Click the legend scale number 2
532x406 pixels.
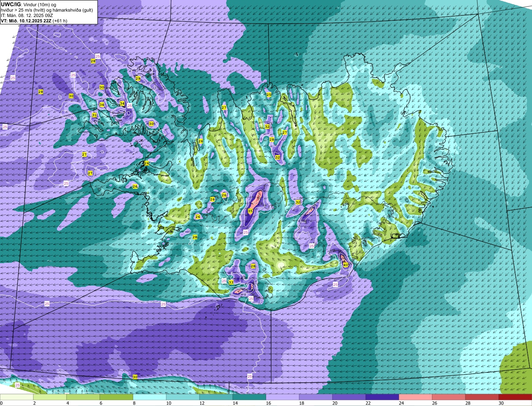[34, 403]
